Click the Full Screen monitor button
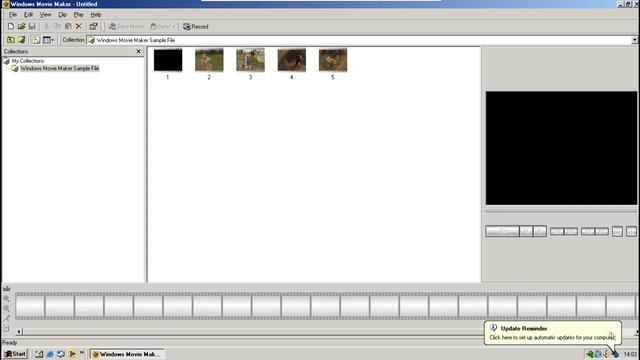The image size is (640, 360). (x=617, y=231)
